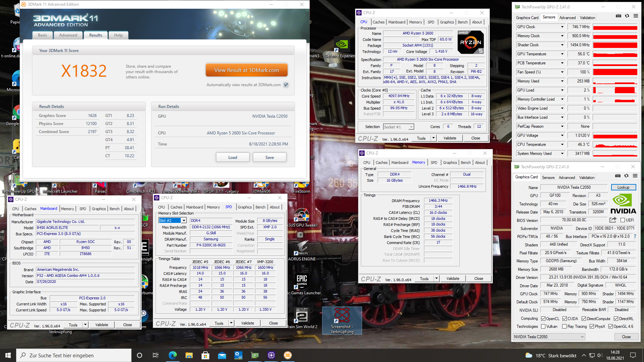Click the Memory Used sensor graph
644x362 pixels.
pos(615,81)
